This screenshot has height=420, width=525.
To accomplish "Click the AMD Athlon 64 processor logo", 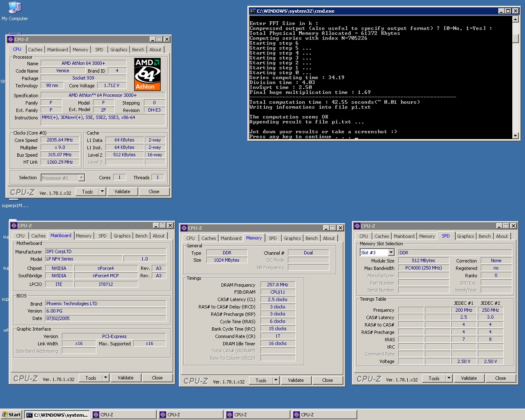I will point(147,74).
